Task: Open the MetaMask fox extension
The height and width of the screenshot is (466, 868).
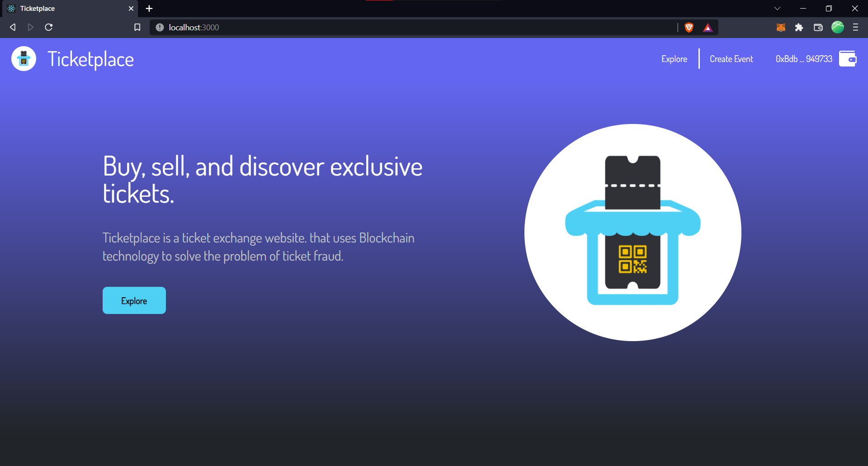Action: click(x=781, y=28)
